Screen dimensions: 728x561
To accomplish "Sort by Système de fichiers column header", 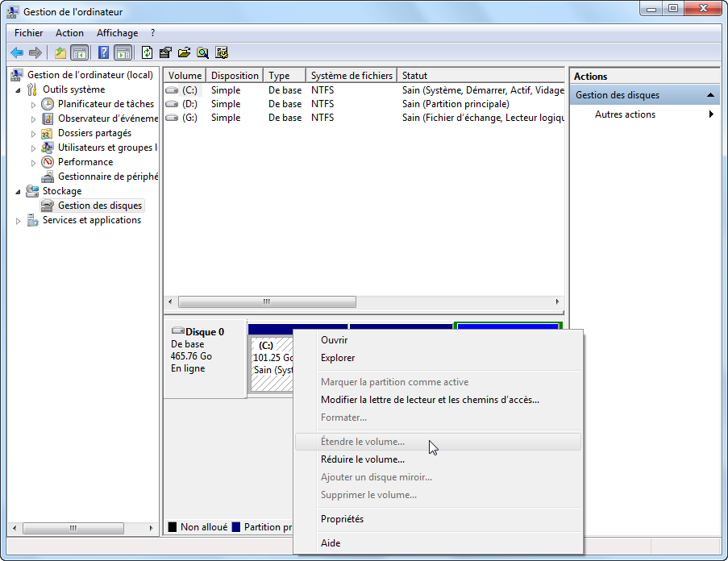I will [352, 75].
